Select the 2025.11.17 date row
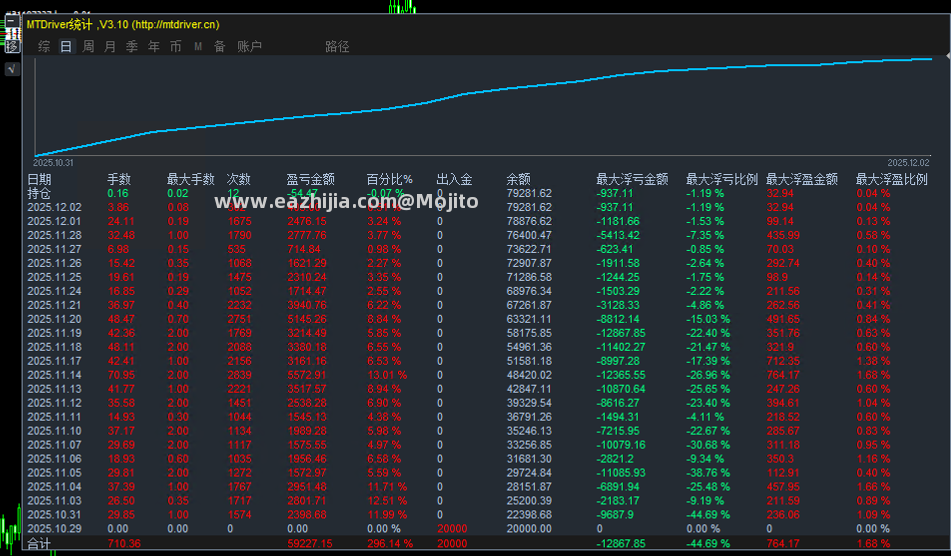951x556 pixels. (x=54, y=361)
